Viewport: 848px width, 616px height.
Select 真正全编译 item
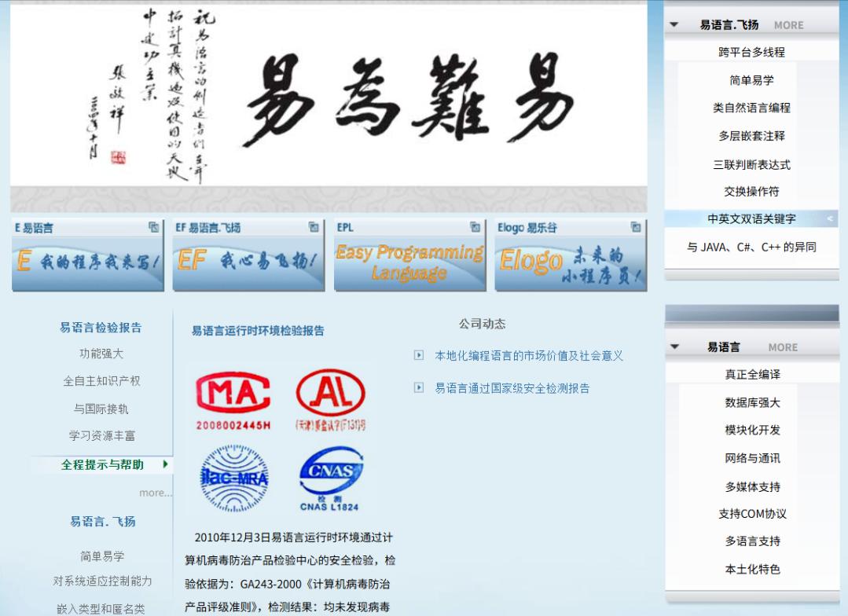[752, 374]
